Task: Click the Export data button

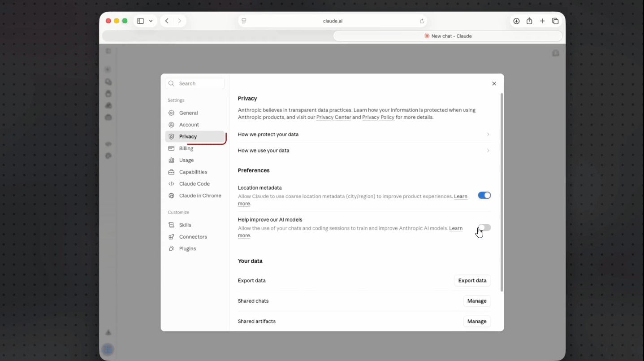Action: point(472,281)
